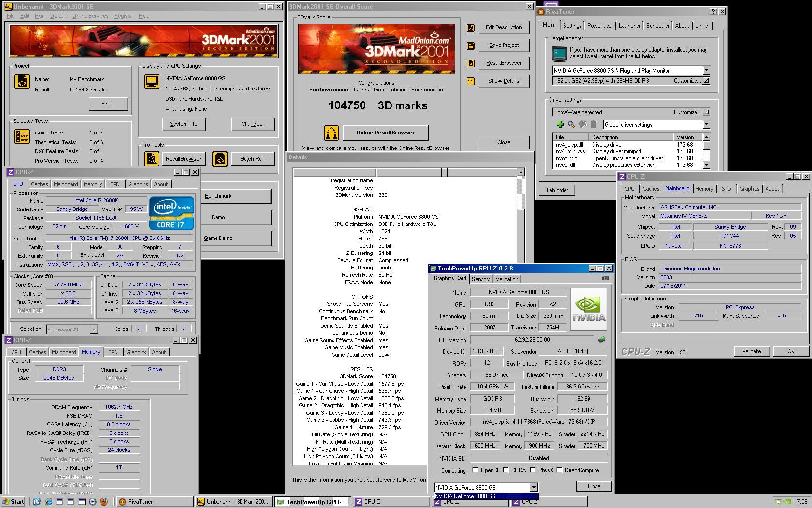Viewport: 812px width, 508px height.
Task: Expand Customize arrow next to ForceWare detected
Action: point(706,112)
